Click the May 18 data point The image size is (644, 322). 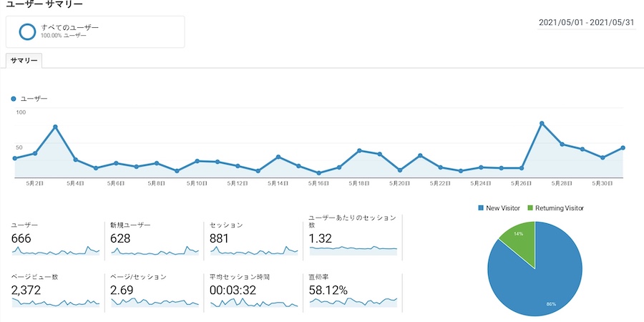pyautogui.click(x=359, y=150)
